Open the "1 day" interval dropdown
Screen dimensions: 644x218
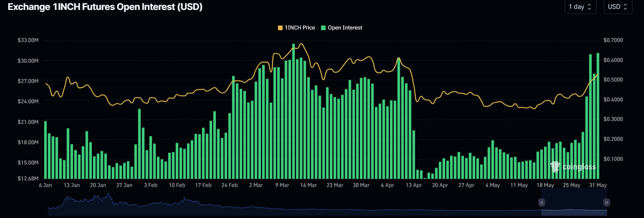[580, 7]
